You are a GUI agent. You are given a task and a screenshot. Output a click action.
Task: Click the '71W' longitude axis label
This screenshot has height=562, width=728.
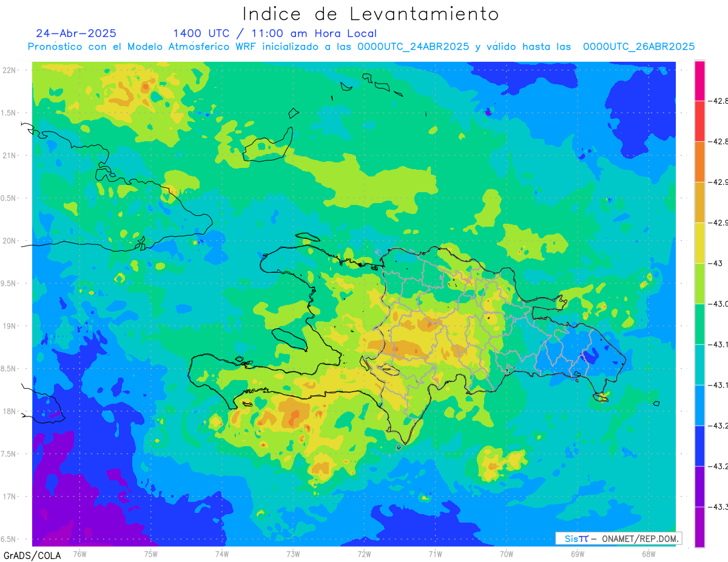click(x=435, y=554)
